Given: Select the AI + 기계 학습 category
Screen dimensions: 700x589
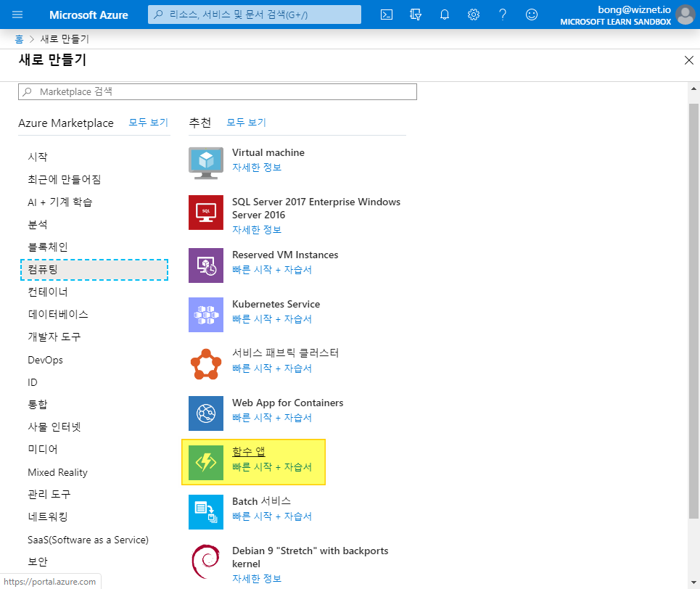Looking at the screenshot, I should tap(59, 202).
